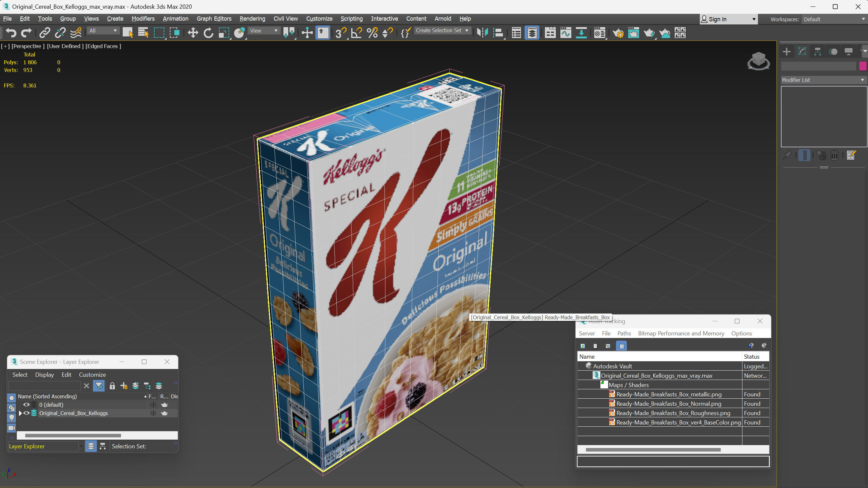Viewport: 868px width, 488px height.
Task: Click the User Defined viewport label
Action: pos(65,46)
